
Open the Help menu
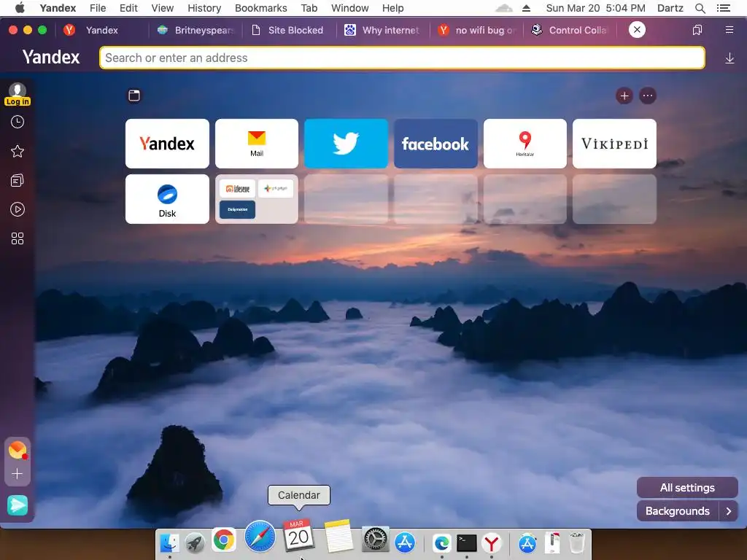[x=393, y=8]
